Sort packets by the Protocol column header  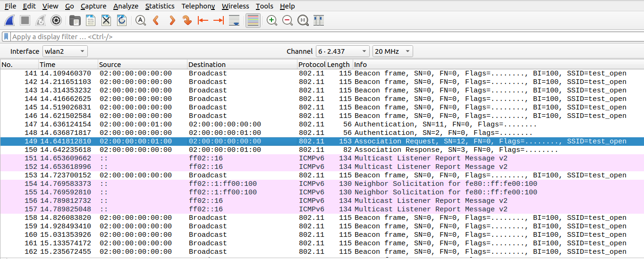(x=311, y=65)
